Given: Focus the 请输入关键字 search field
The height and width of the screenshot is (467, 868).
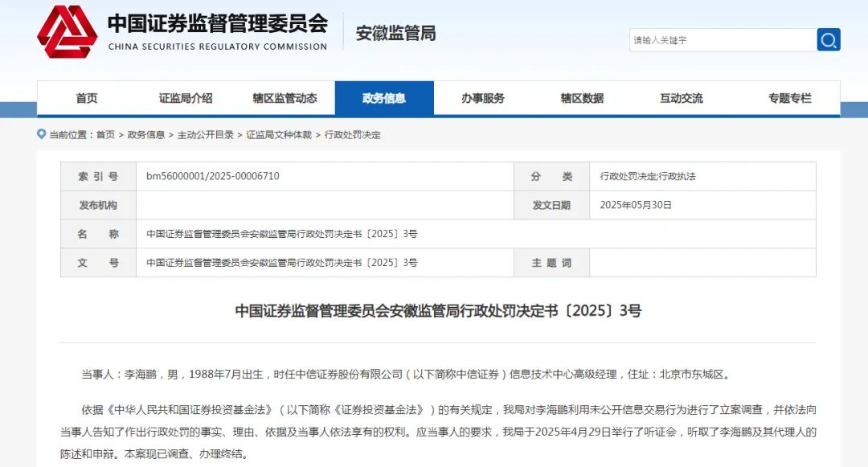Looking at the screenshot, I should pos(723,40).
